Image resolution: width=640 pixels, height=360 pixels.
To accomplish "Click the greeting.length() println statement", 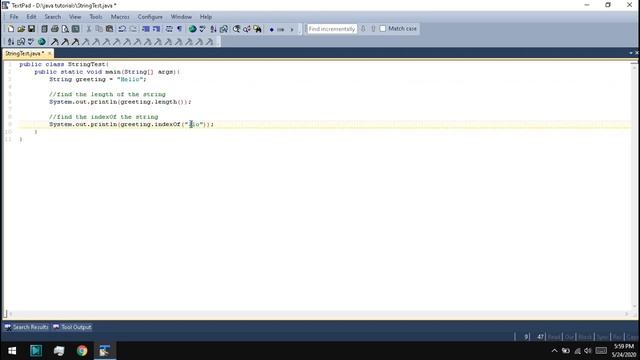I will coord(120,102).
